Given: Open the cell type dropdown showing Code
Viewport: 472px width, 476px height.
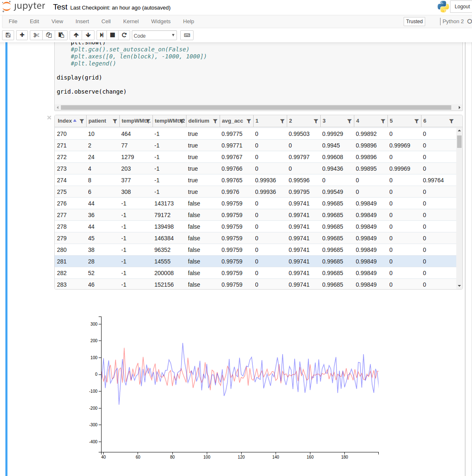Looking at the screenshot, I should click(154, 36).
